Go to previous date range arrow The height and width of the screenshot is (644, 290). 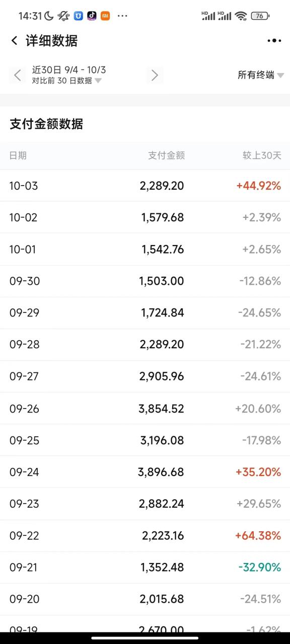[x=17, y=75]
